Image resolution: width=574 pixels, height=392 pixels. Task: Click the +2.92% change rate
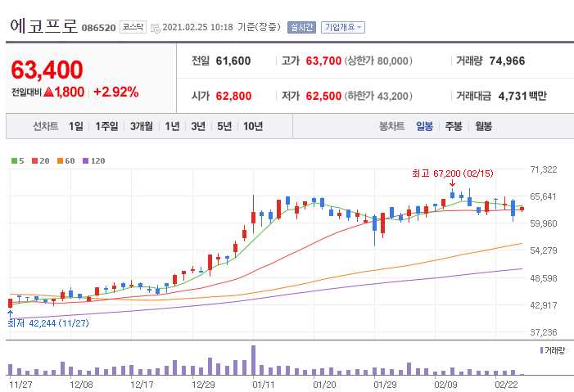(x=116, y=92)
